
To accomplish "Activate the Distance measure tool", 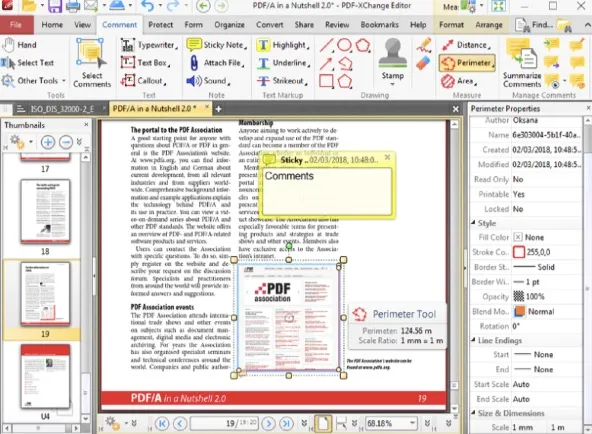I will click(466, 45).
